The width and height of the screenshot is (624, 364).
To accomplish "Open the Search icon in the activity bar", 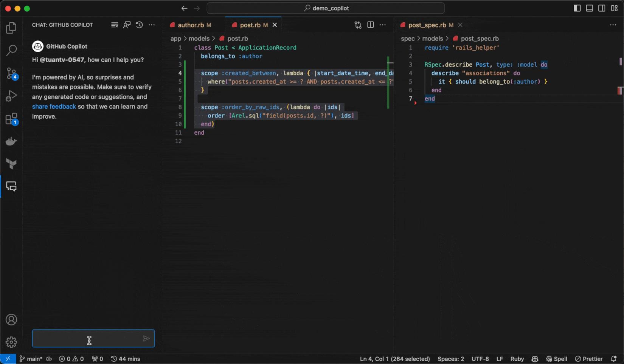I will click(11, 50).
